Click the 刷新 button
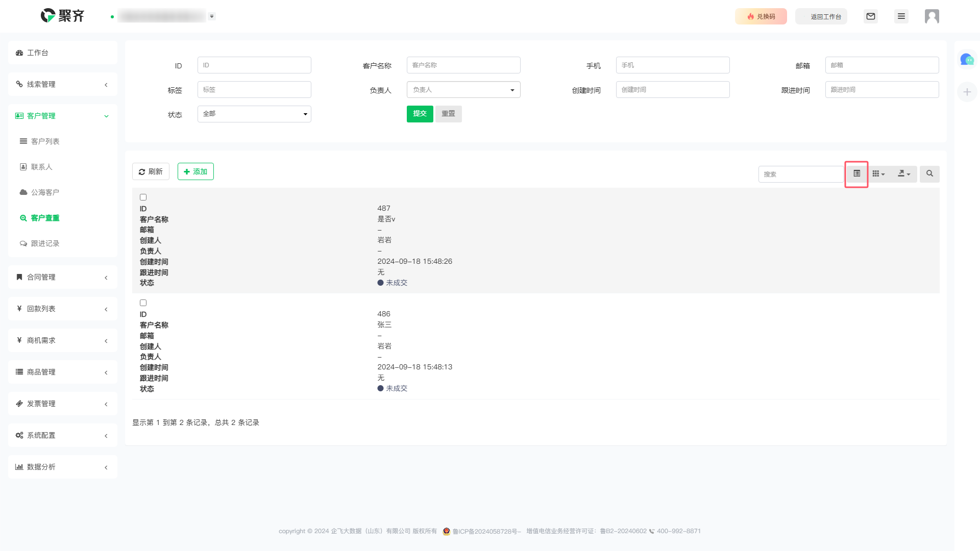Viewport: 980px width, 551px height. (151, 171)
